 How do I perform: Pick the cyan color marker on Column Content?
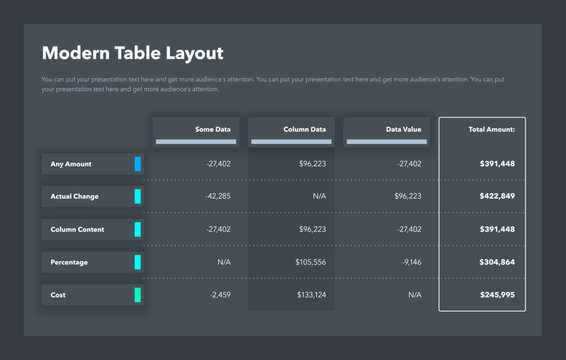pyautogui.click(x=138, y=229)
